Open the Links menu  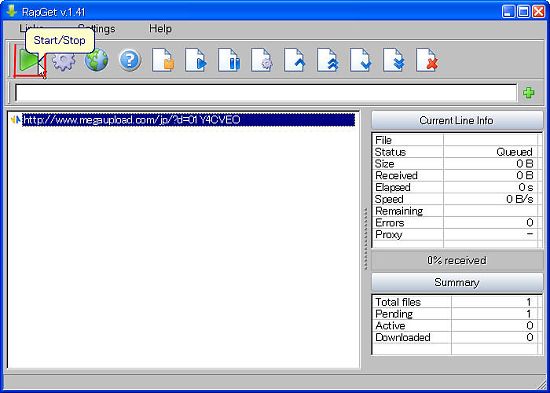click(x=31, y=28)
